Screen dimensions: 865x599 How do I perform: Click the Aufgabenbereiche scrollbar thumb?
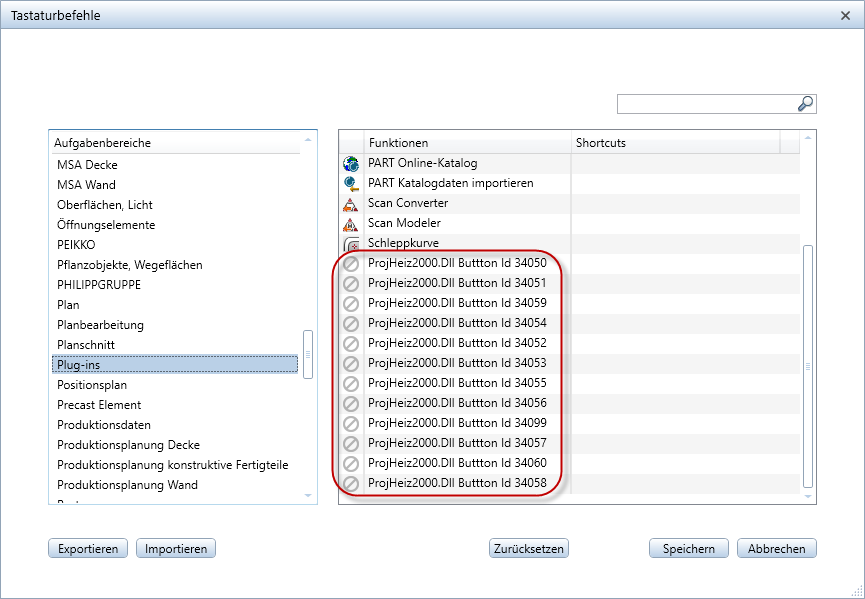click(x=308, y=355)
